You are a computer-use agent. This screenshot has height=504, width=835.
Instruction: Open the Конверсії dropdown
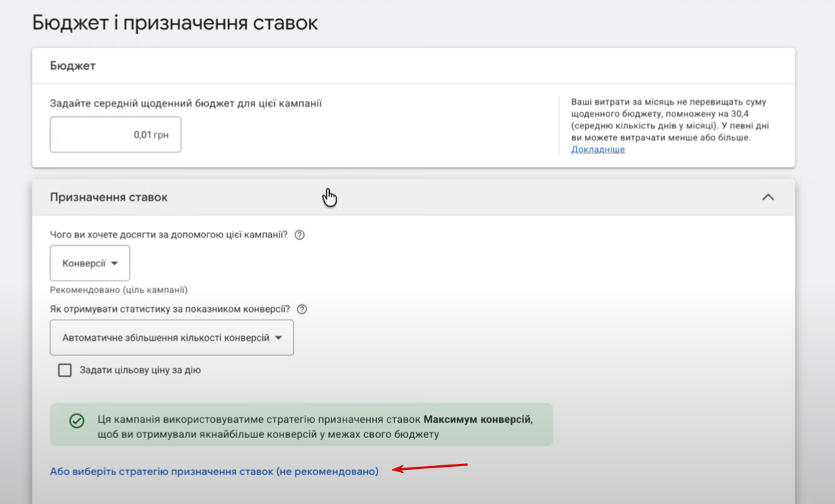[90, 263]
